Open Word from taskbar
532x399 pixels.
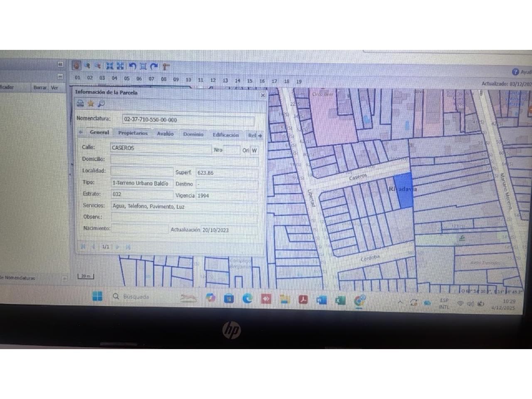coord(322,300)
